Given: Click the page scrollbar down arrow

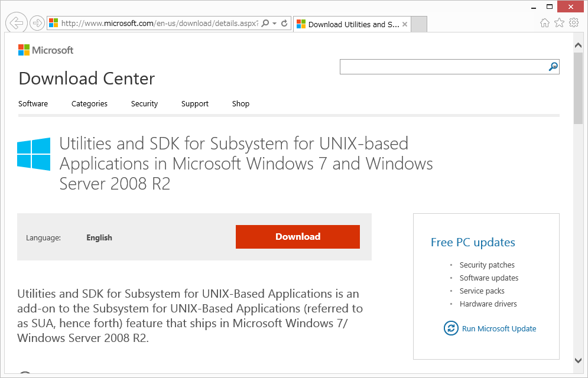Looking at the screenshot, I should click(579, 360).
